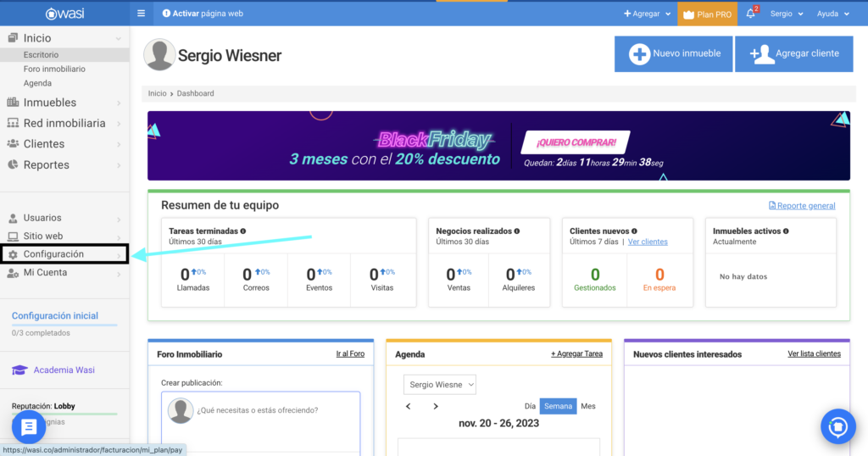Click the Sitio web laptop icon
This screenshot has width=868, height=456.
click(x=13, y=236)
